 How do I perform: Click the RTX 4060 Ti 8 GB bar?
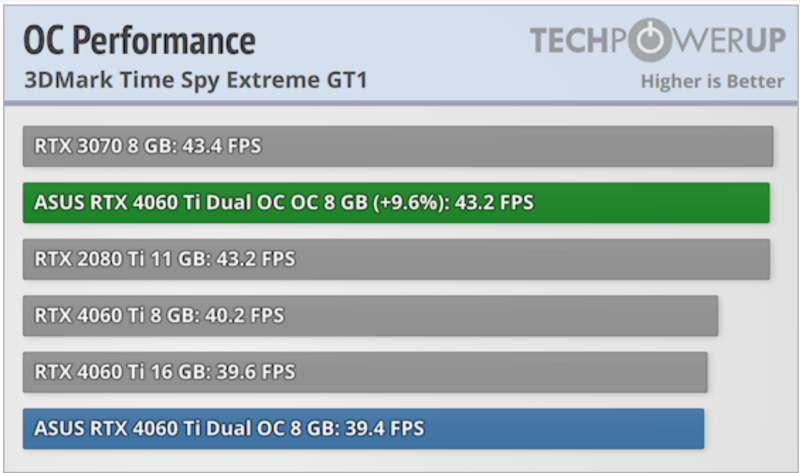point(370,315)
